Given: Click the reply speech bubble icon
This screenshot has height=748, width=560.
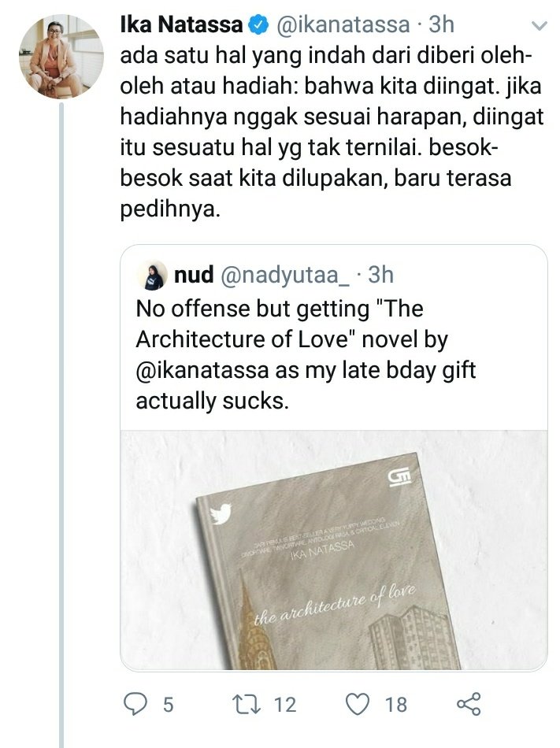Looking at the screenshot, I should point(135,704).
